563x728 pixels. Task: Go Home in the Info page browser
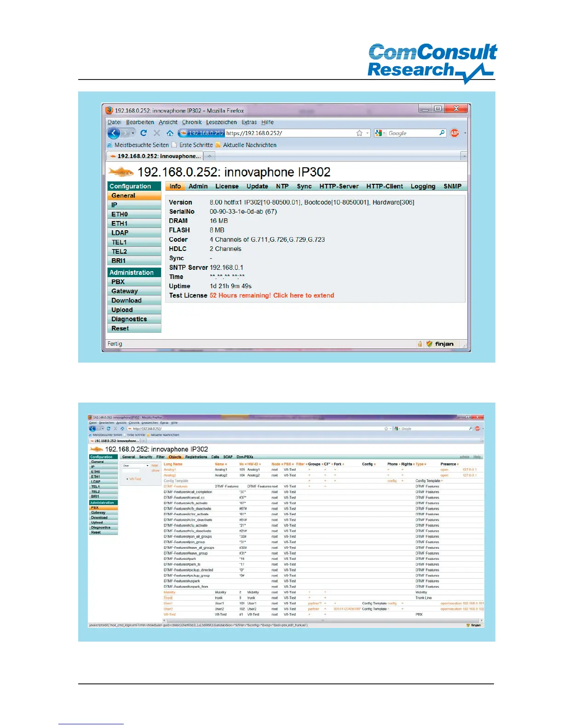pos(170,133)
